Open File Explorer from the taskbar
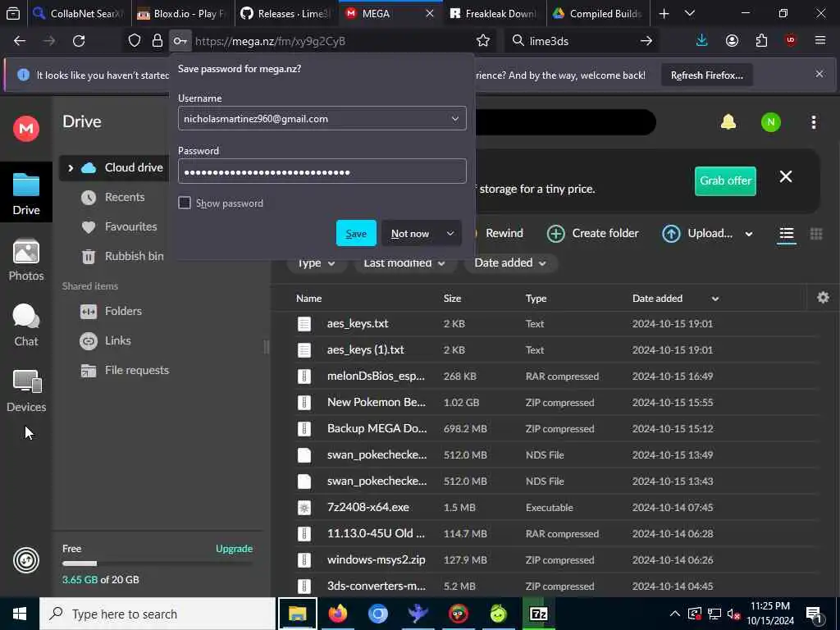The width and height of the screenshot is (840, 630). click(297, 614)
